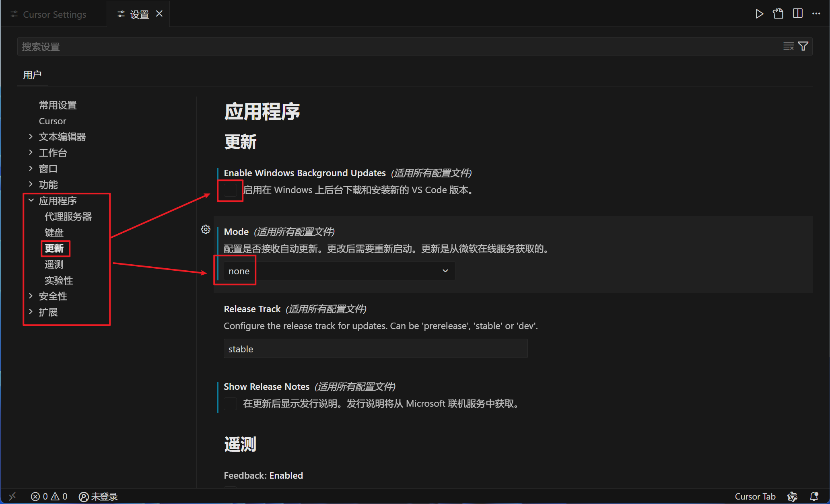This screenshot has height=504, width=830.
Task: Open the Cursor Settings tab icon
Action: (14, 14)
